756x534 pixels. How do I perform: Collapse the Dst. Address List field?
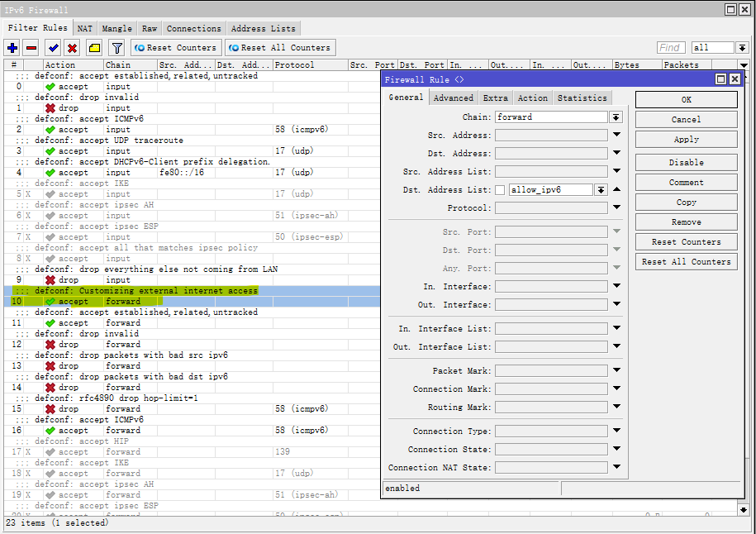(616, 189)
